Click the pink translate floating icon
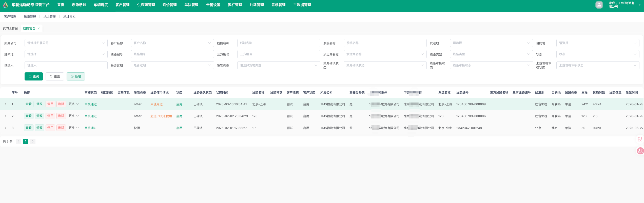This screenshot has height=203, width=644. point(640,151)
